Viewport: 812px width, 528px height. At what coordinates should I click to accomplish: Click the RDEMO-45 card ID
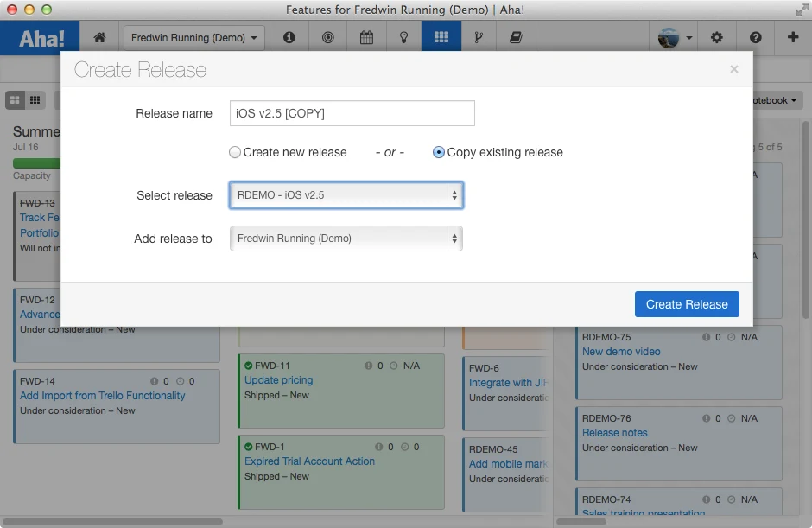coord(493,449)
